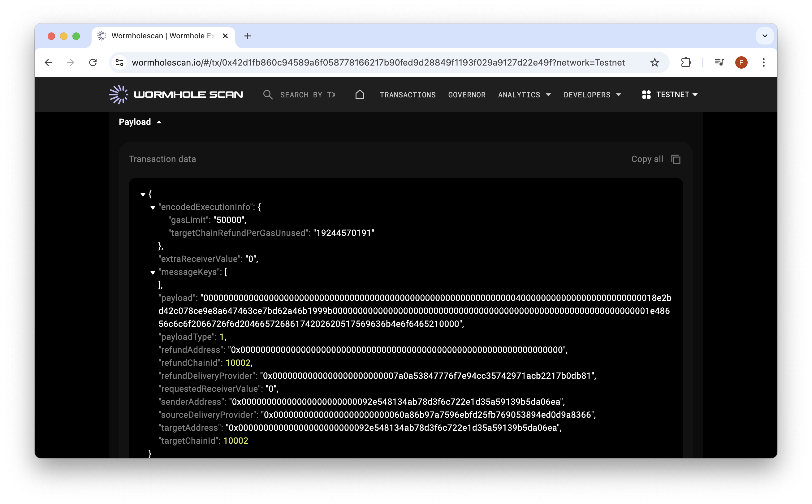Screen dimensions: 812x504
Task: Copy all transaction data icon
Action: click(676, 159)
